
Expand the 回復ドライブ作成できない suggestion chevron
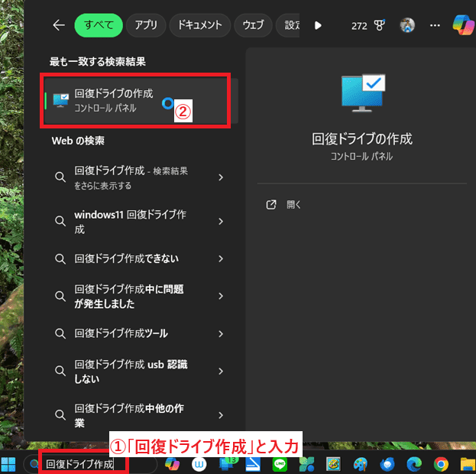(x=221, y=259)
